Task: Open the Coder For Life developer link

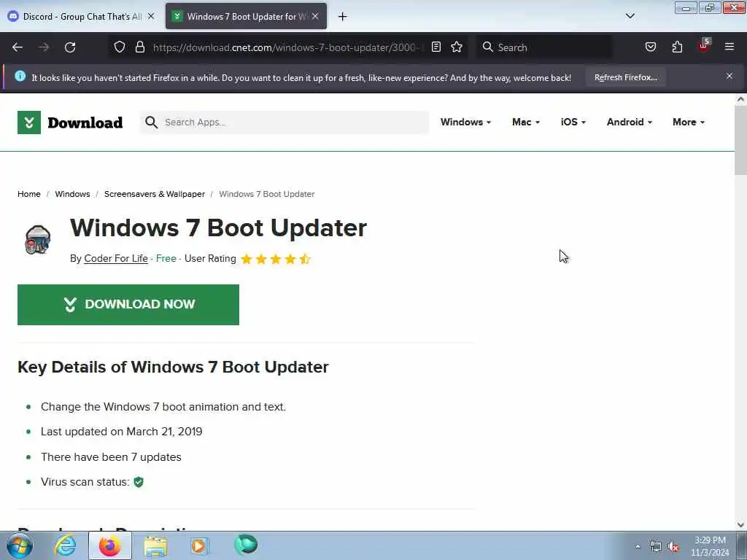Action: [x=116, y=259]
